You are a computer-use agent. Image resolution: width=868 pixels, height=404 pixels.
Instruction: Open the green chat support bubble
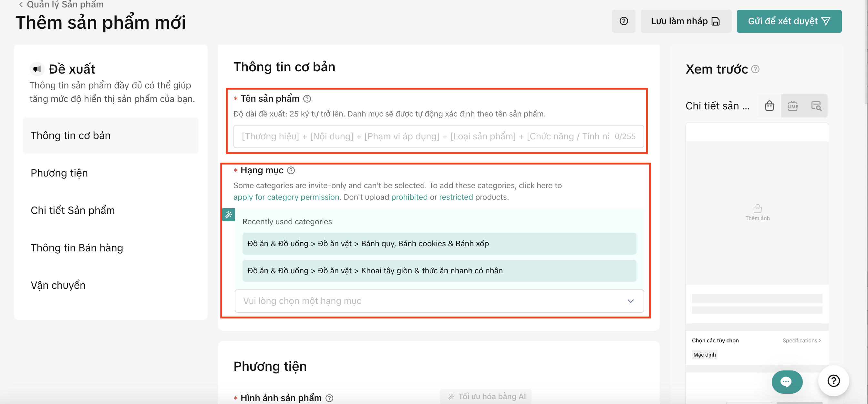(787, 382)
